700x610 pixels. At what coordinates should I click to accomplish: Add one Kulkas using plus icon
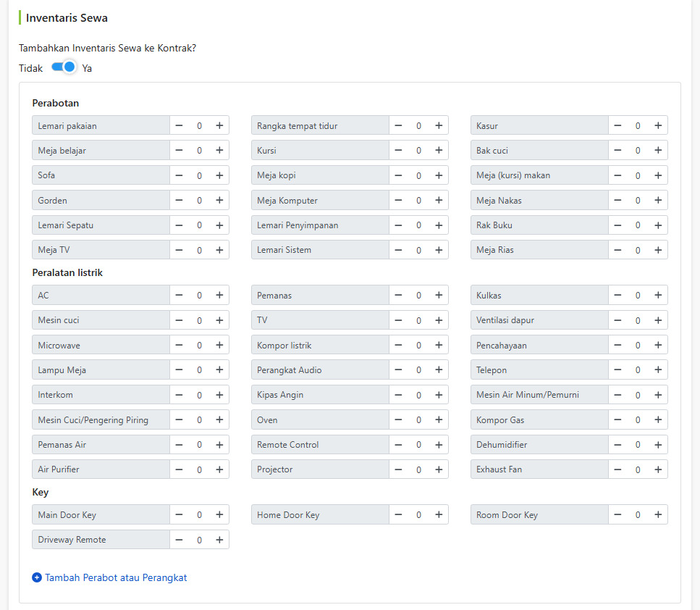tap(658, 295)
